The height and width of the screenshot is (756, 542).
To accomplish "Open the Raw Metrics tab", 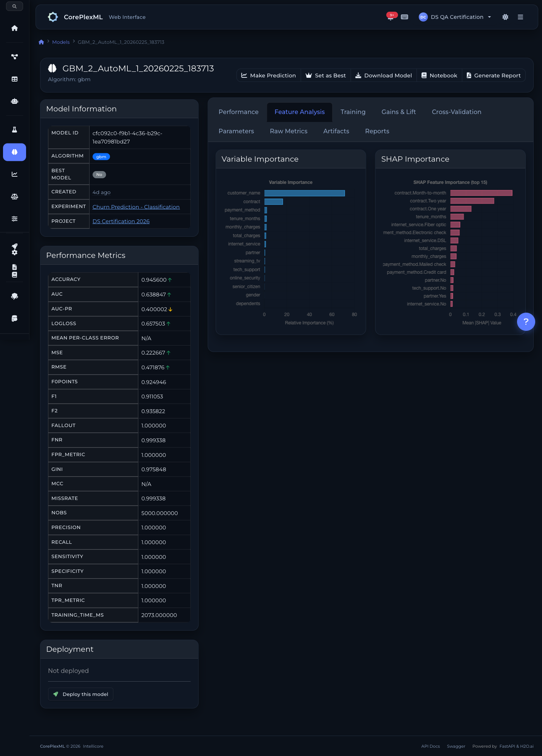I will [x=288, y=131].
